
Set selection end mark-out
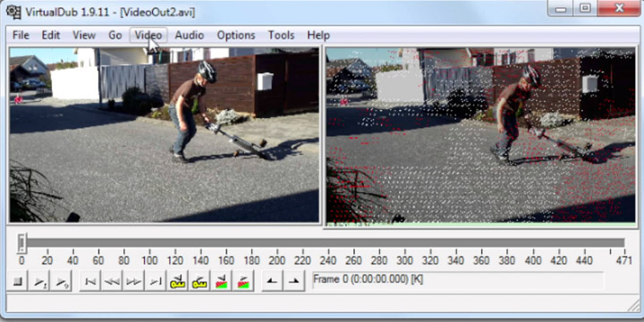[293, 281]
